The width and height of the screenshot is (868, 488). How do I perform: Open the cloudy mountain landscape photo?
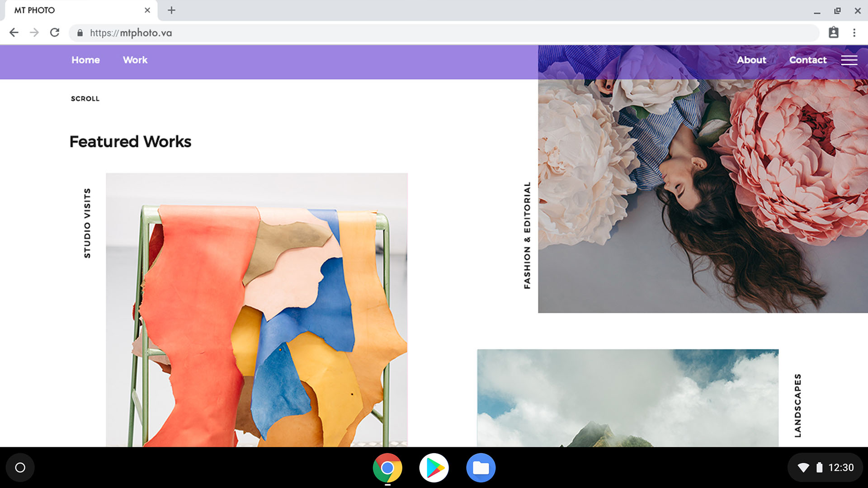628,398
